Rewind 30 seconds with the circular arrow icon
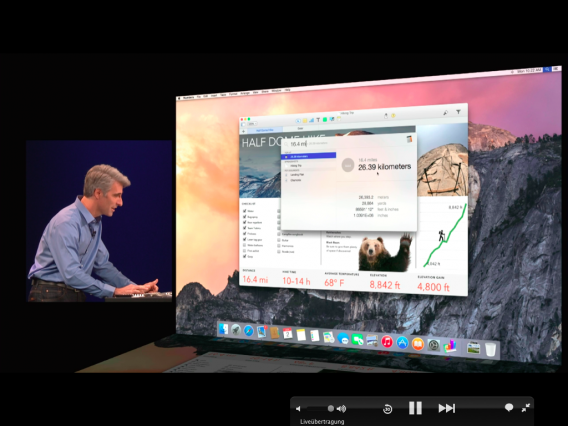The height and width of the screenshot is (426, 568). (387, 409)
